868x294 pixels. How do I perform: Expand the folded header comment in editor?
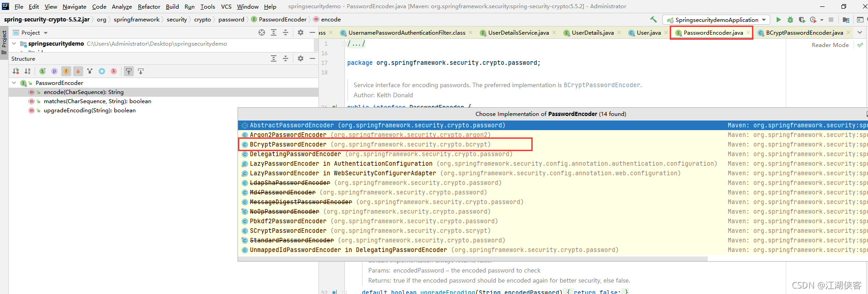point(344,44)
